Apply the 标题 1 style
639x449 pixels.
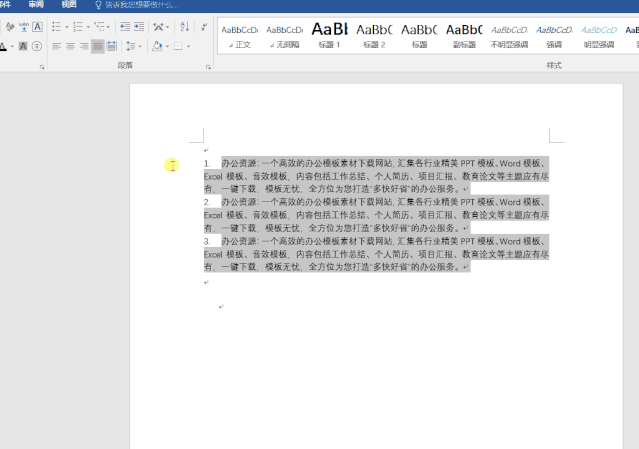[x=329, y=36]
